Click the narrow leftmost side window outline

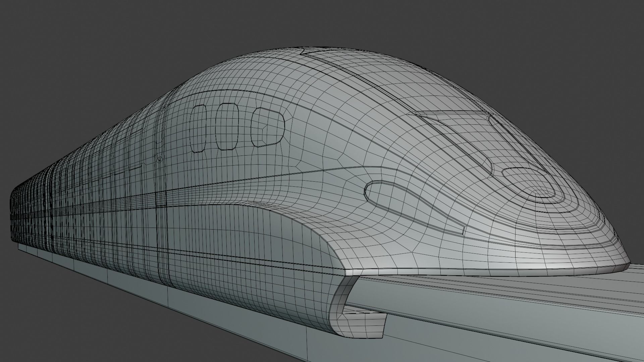pyautogui.click(x=198, y=128)
